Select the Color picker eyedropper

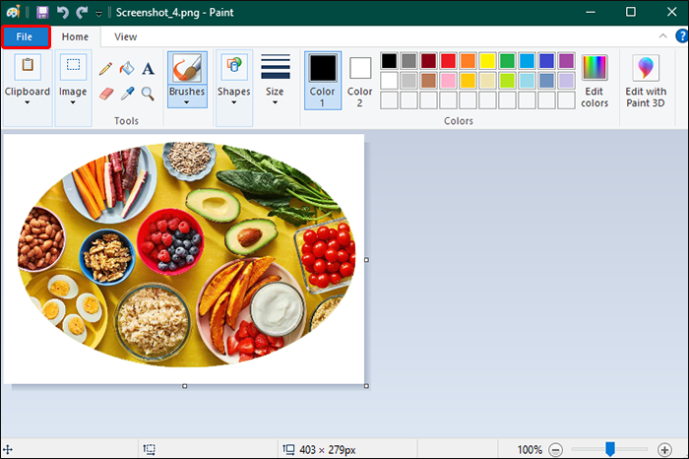[x=127, y=94]
